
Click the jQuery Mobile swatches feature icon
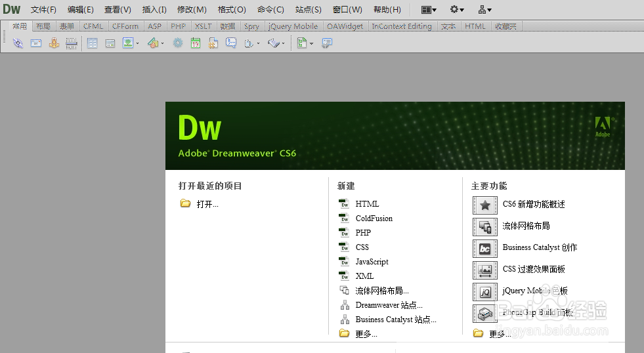click(x=484, y=292)
